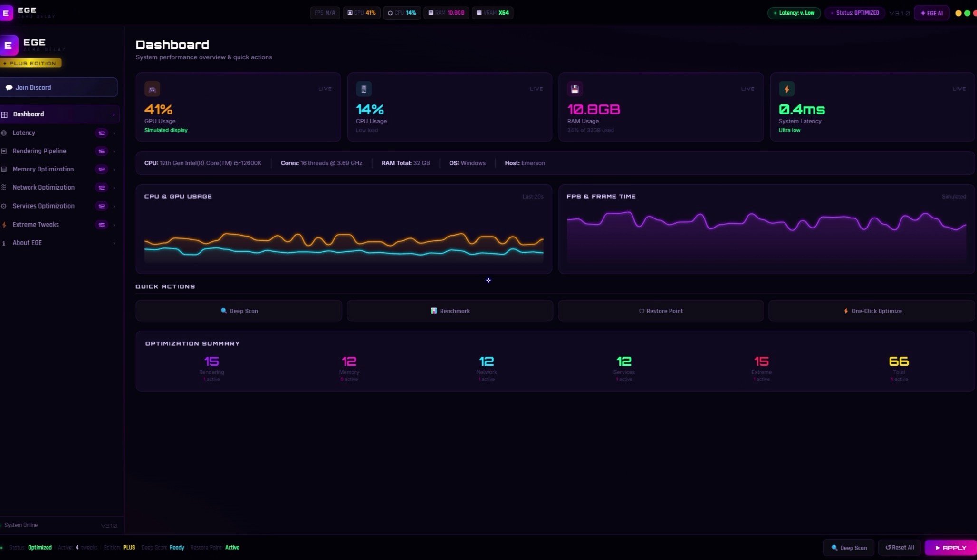Viewport: 977px width, 560px height.
Task: Click the small EGE logo in title bar
Action: pos(6,13)
